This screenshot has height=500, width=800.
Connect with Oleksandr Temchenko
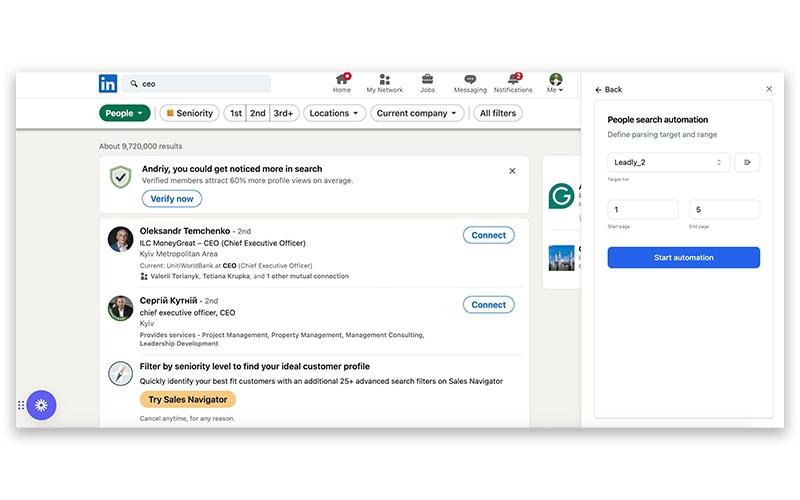489,235
